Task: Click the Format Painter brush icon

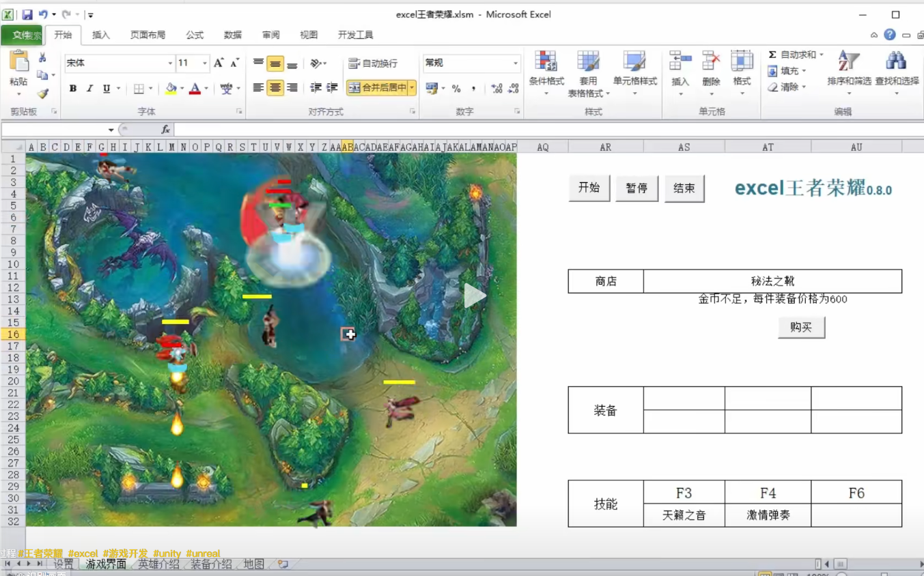Action: [x=42, y=93]
